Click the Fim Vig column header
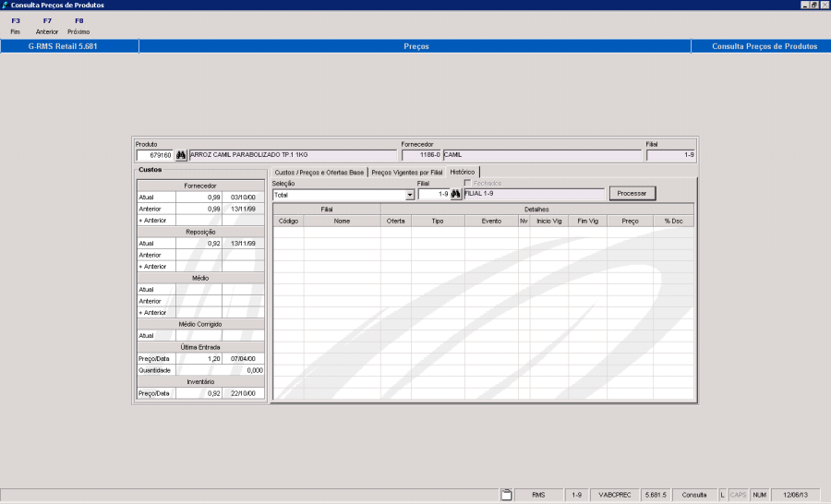The height and width of the screenshot is (504, 831). click(588, 221)
